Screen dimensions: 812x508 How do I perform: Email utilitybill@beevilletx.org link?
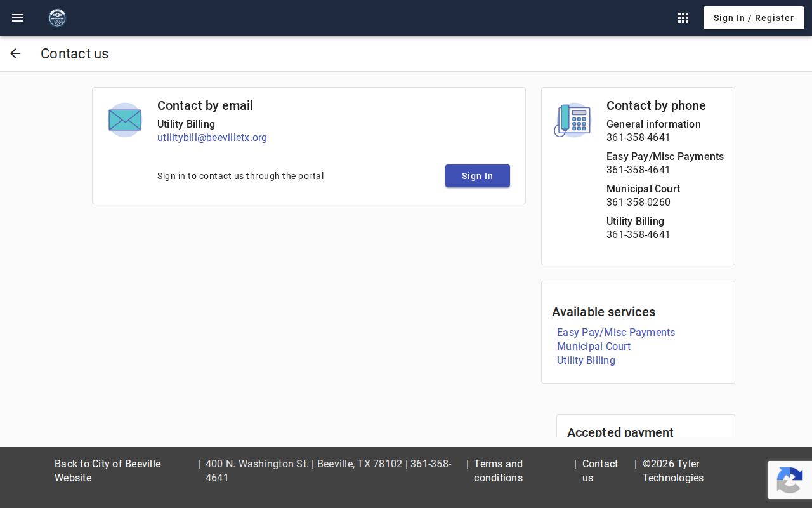pyautogui.click(x=212, y=137)
